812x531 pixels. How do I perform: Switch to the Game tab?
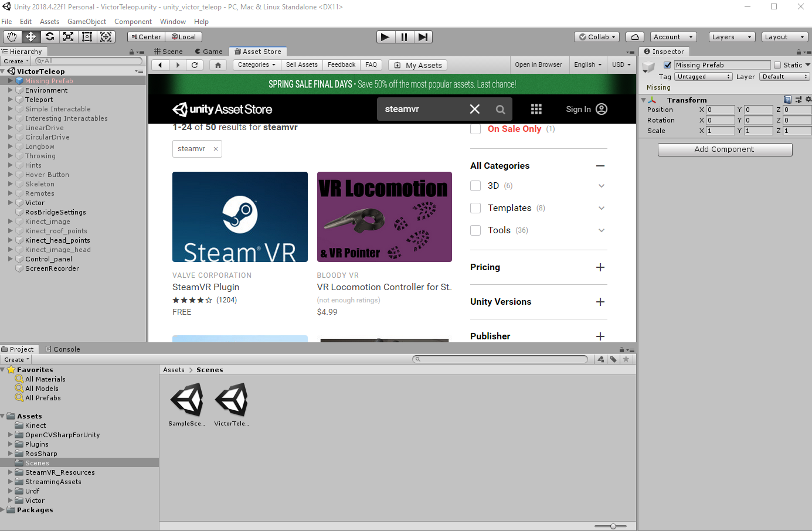pyautogui.click(x=209, y=52)
